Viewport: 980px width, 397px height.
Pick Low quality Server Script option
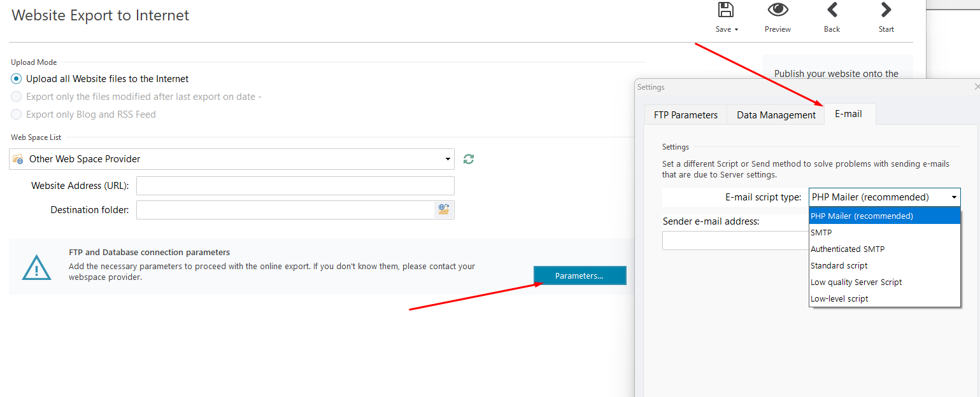(856, 282)
